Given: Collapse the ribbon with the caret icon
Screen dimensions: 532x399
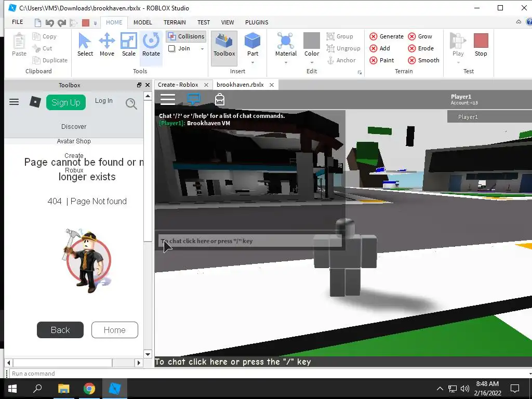Looking at the screenshot, I should pyautogui.click(x=518, y=22).
